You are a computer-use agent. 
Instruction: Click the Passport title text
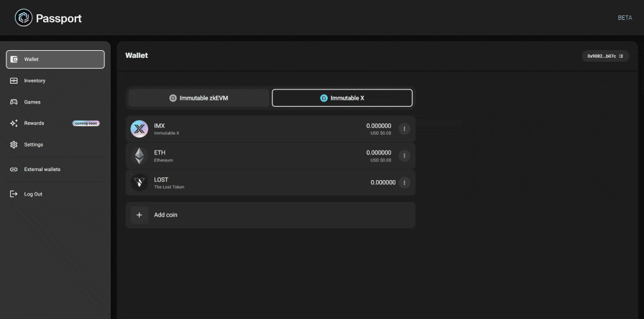59,19
